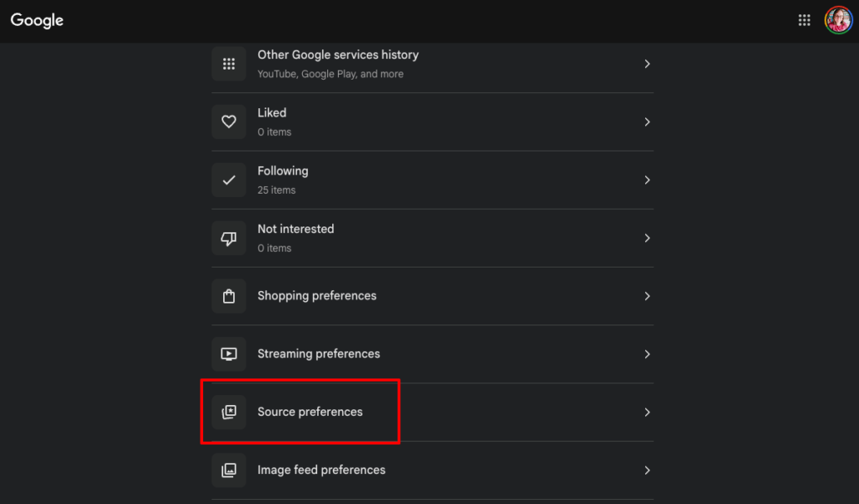Open Other Google services history
This screenshot has height=504, width=859.
433,64
